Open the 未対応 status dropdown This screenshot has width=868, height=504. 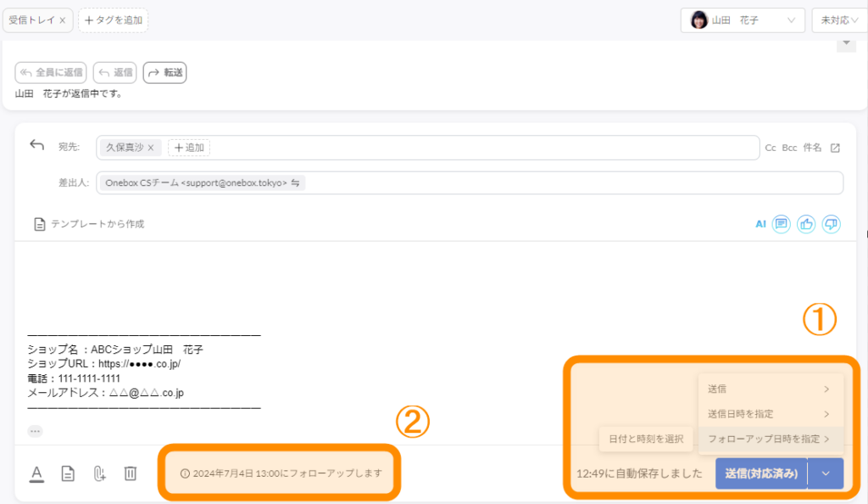point(839,20)
